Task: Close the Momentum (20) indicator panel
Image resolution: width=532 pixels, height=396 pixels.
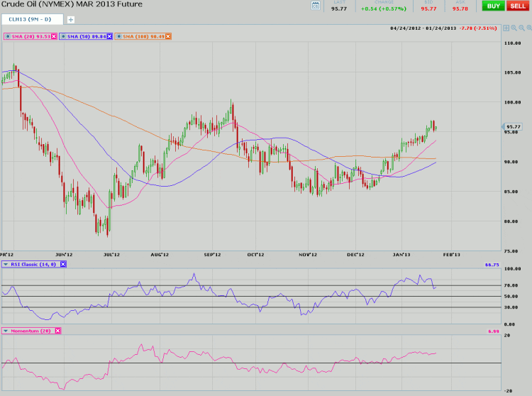Action: pyautogui.click(x=58, y=331)
